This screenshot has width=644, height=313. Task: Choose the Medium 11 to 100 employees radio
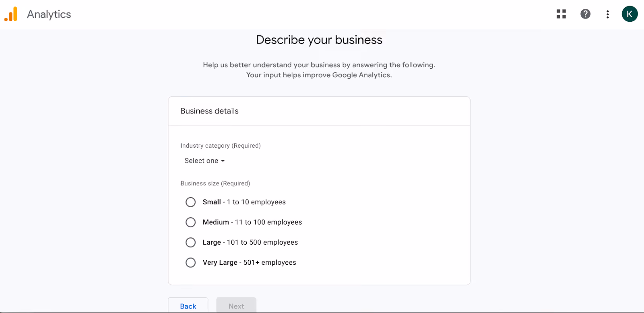coord(190,222)
